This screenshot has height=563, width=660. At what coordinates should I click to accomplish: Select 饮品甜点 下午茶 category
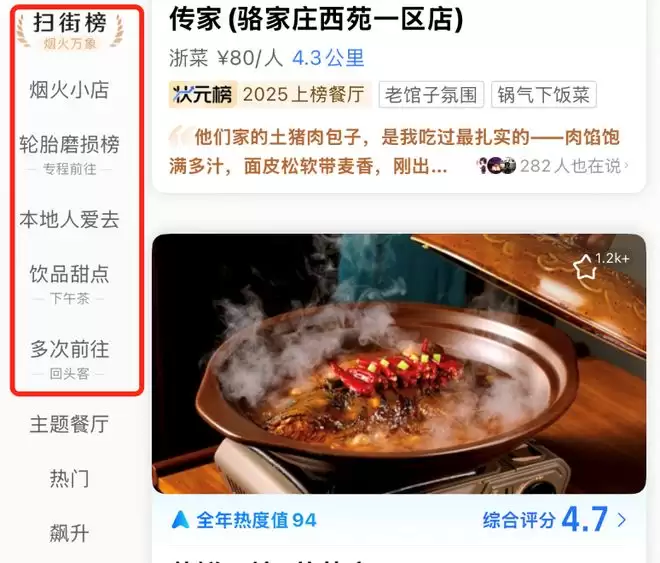69,284
